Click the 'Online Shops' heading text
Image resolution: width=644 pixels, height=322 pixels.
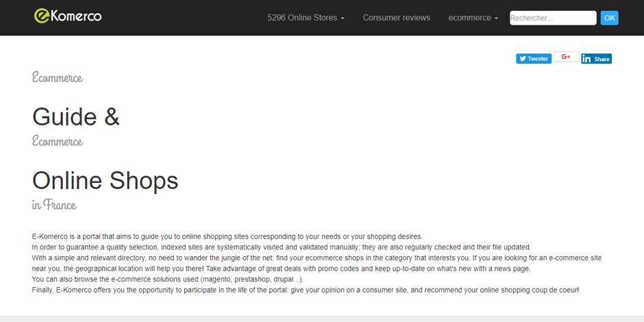click(x=105, y=180)
